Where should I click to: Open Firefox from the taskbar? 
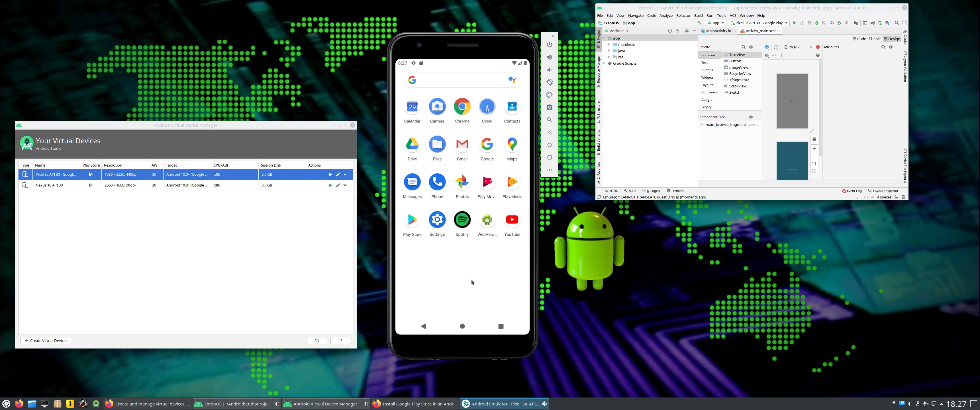[19, 404]
